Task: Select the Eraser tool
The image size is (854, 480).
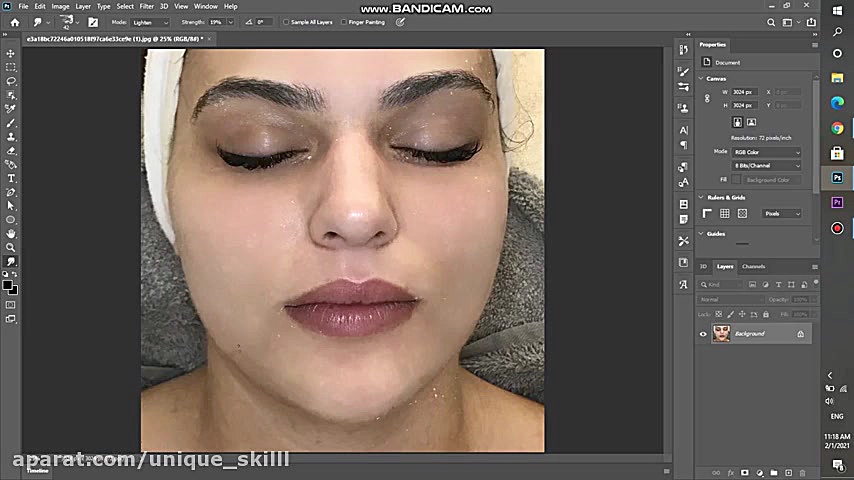Action: (x=11, y=150)
